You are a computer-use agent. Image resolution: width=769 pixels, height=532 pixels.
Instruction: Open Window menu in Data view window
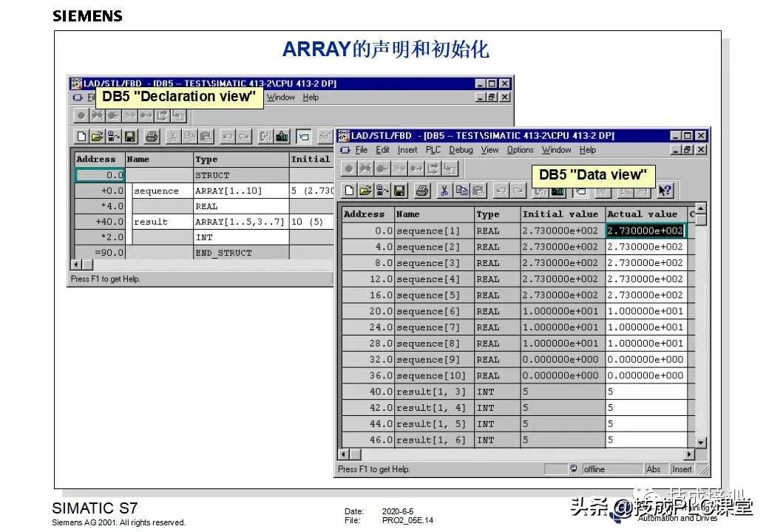(x=556, y=150)
